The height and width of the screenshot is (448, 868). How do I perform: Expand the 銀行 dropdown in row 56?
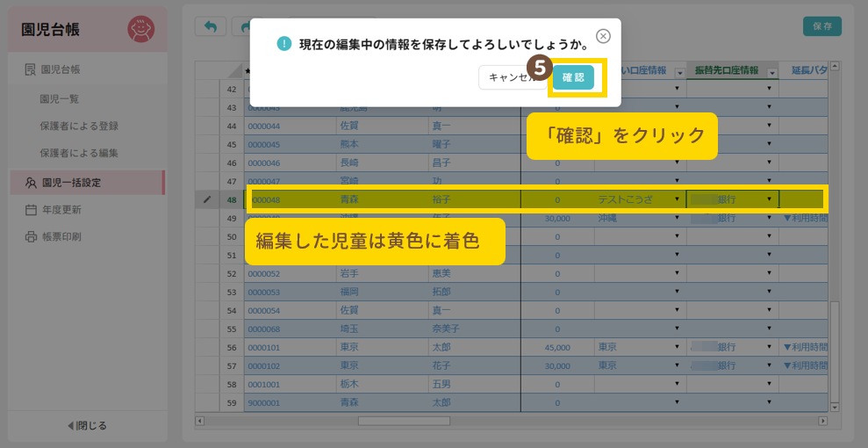[x=770, y=347]
